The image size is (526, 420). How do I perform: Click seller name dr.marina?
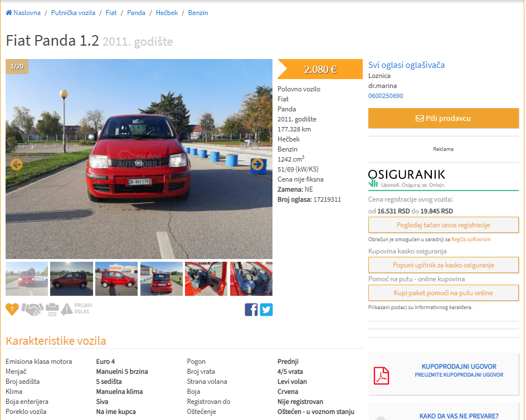click(x=382, y=86)
